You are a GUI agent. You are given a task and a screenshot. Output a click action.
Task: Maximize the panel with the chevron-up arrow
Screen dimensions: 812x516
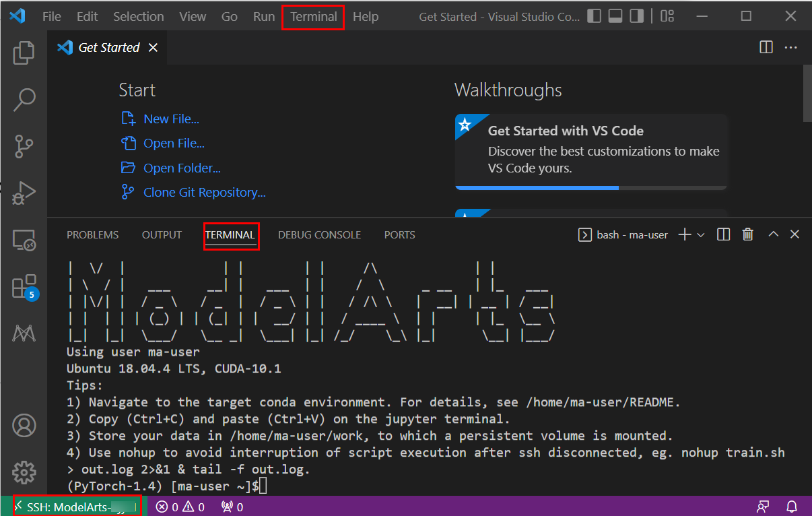click(774, 234)
